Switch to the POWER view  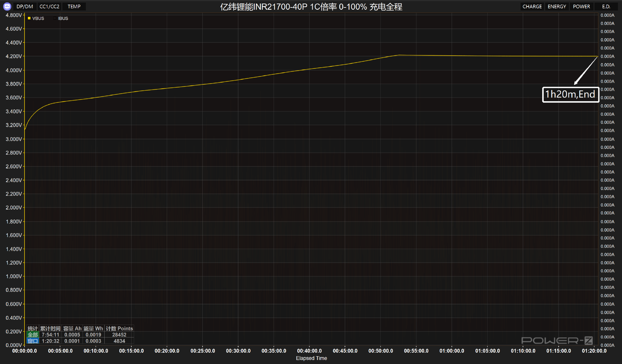pyautogui.click(x=581, y=6)
